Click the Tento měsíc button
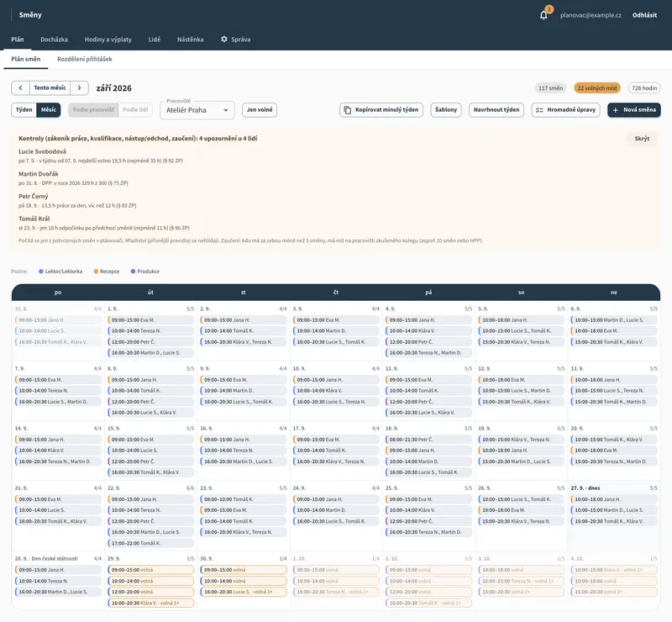 (x=50, y=88)
